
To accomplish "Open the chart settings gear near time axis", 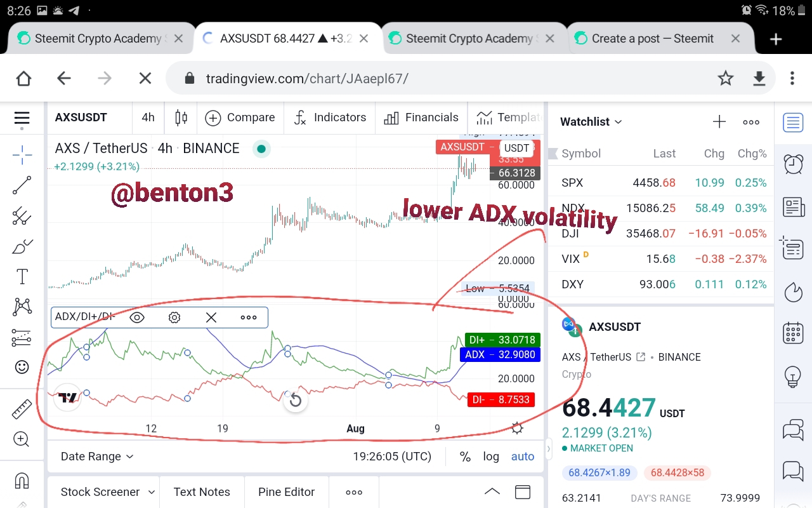I will 517,428.
